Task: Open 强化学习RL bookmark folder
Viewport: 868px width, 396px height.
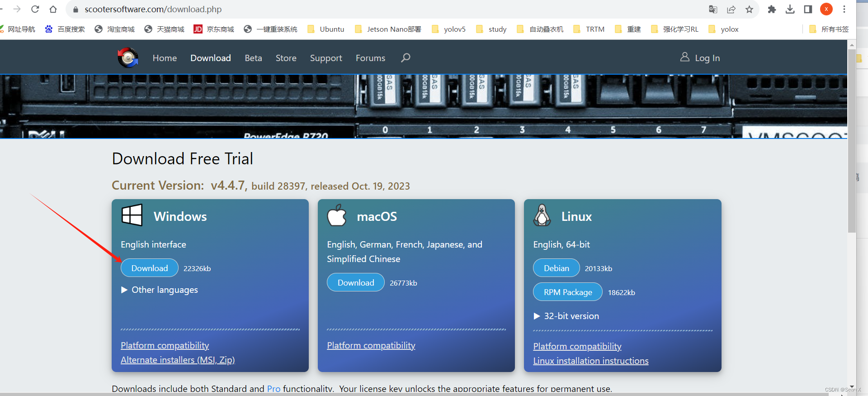Action: coord(675,29)
